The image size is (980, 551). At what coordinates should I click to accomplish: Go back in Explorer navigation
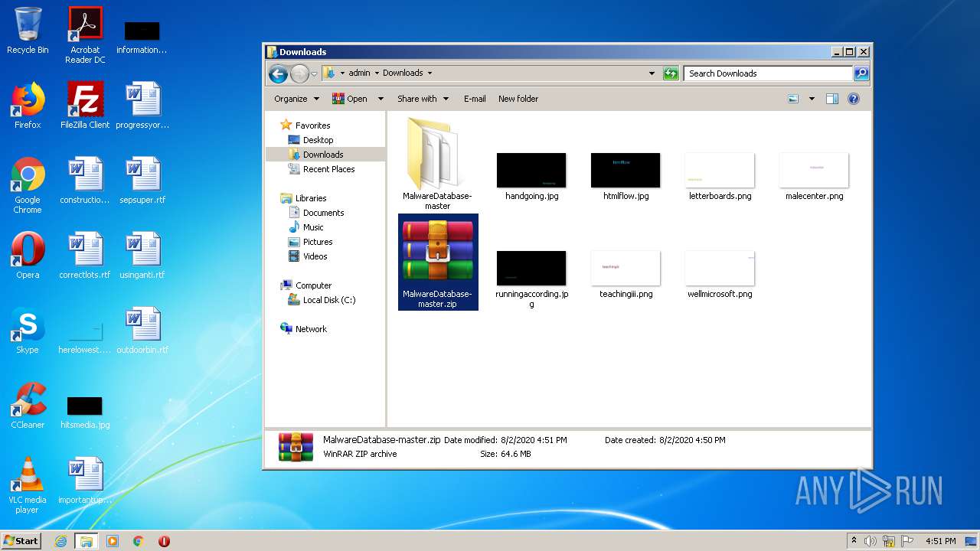[278, 73]
